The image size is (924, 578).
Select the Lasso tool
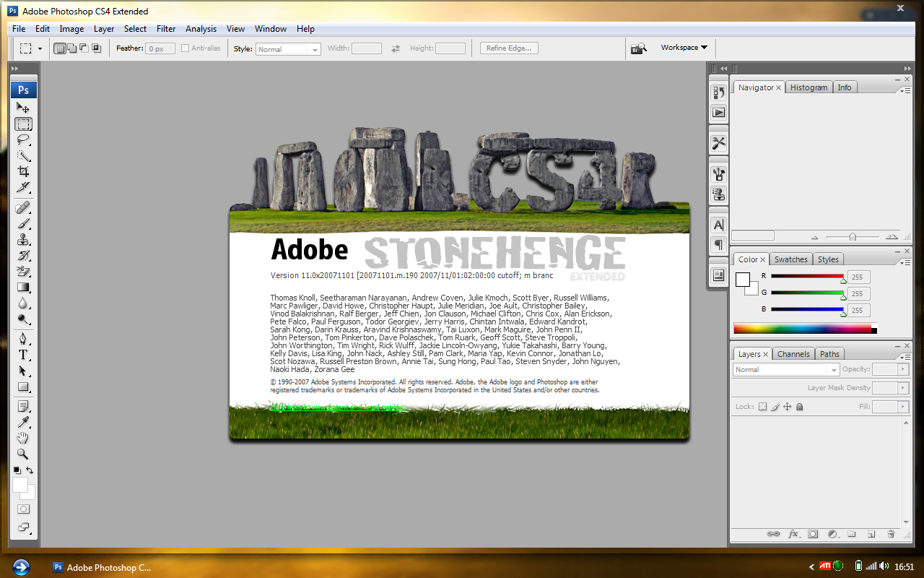pos(24,140)
